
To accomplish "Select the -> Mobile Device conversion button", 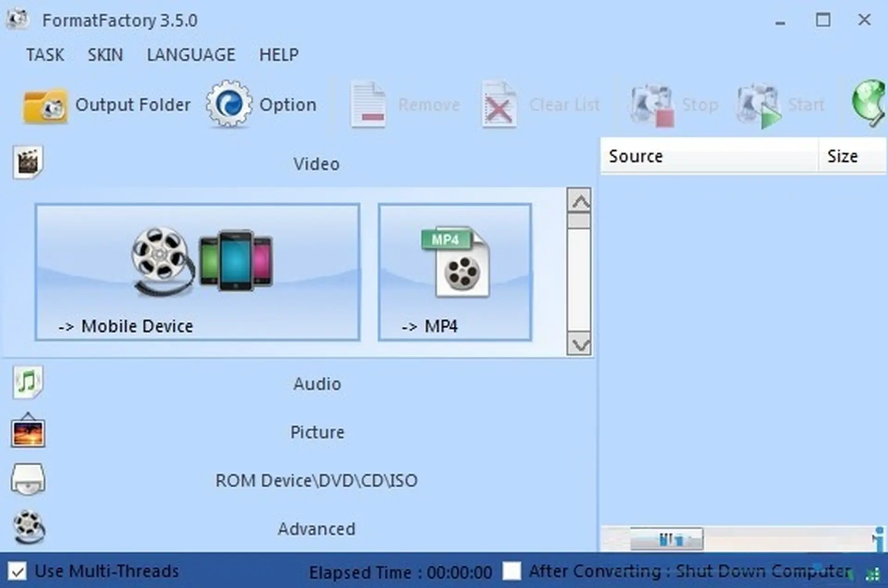I will (x=197, y=272).
